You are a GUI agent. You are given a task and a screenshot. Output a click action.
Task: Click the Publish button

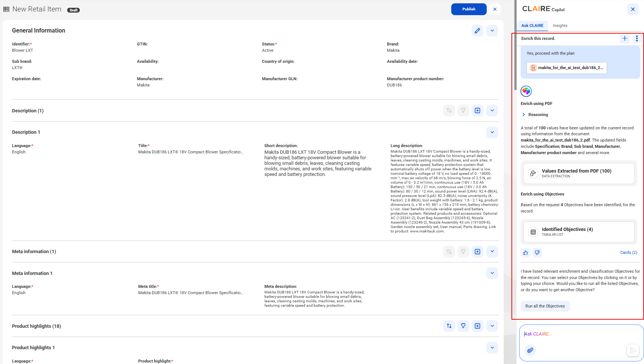[469, 9]
